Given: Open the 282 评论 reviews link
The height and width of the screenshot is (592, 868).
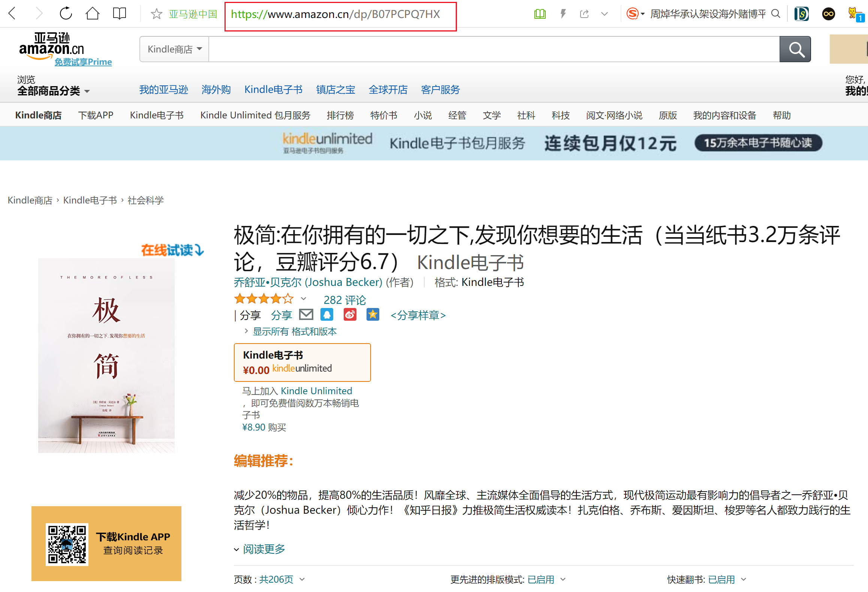Looking at the screenshot, I should pyautogui.click(x=344, y=299).
